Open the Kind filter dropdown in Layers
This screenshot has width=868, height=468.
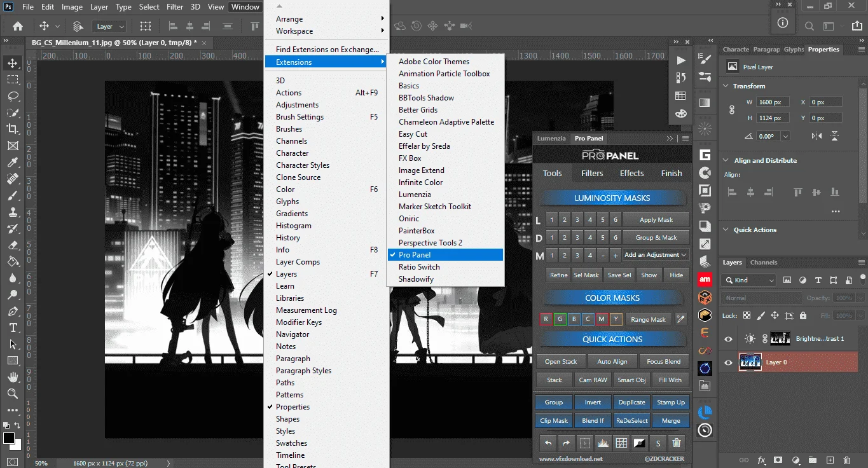748,280
